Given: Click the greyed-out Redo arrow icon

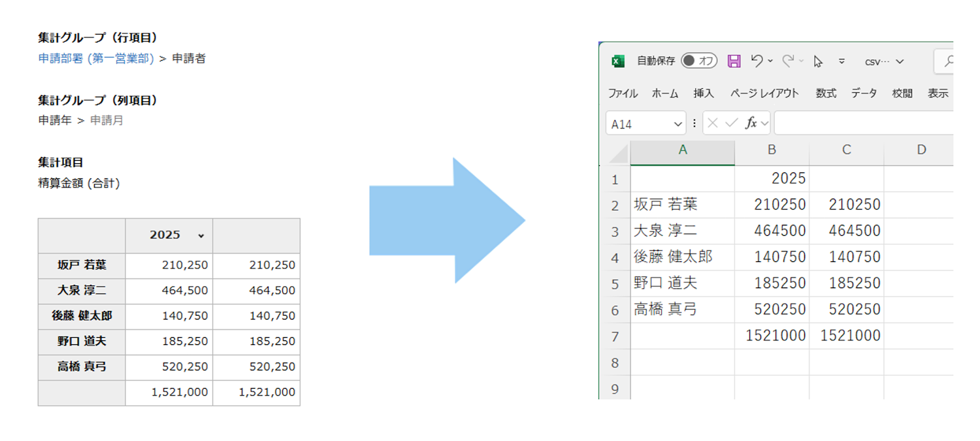Looking at the screenshot, I should [x=788, y=61].
